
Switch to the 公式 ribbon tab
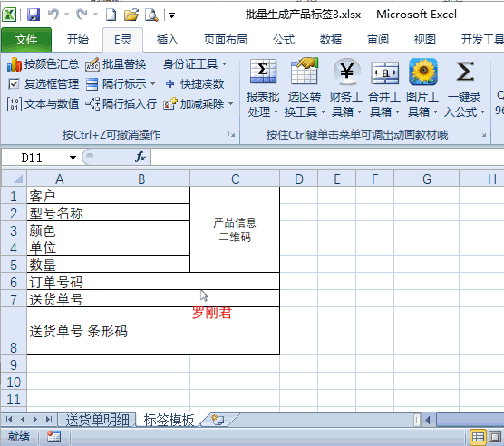[284, 40]
